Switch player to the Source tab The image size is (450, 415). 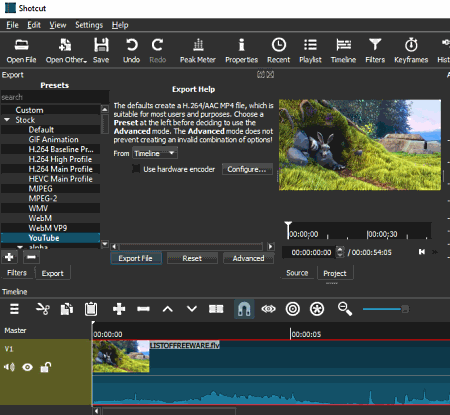(297, 273)
